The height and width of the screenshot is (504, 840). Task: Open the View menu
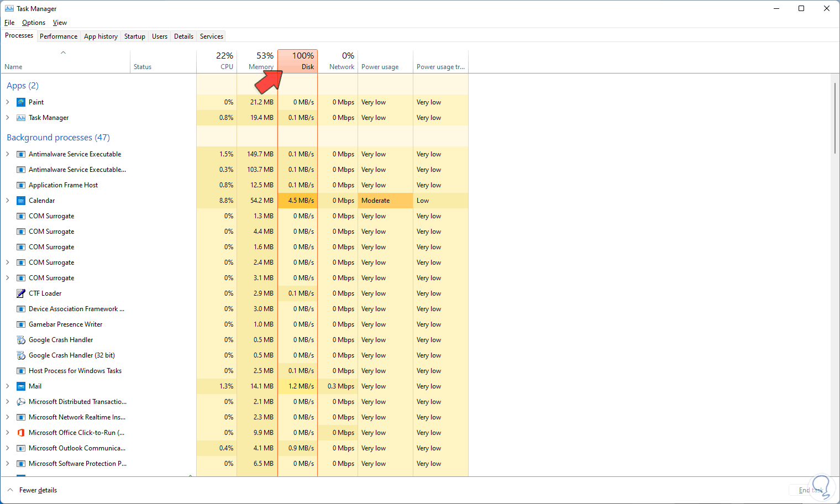pos(60,23)
